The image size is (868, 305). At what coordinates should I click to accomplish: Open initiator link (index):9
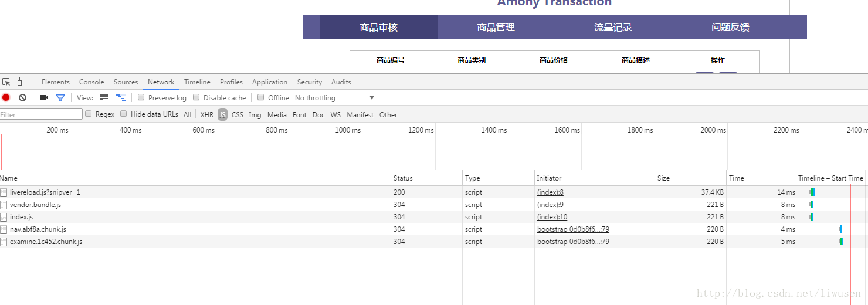(x=550, y=205)
